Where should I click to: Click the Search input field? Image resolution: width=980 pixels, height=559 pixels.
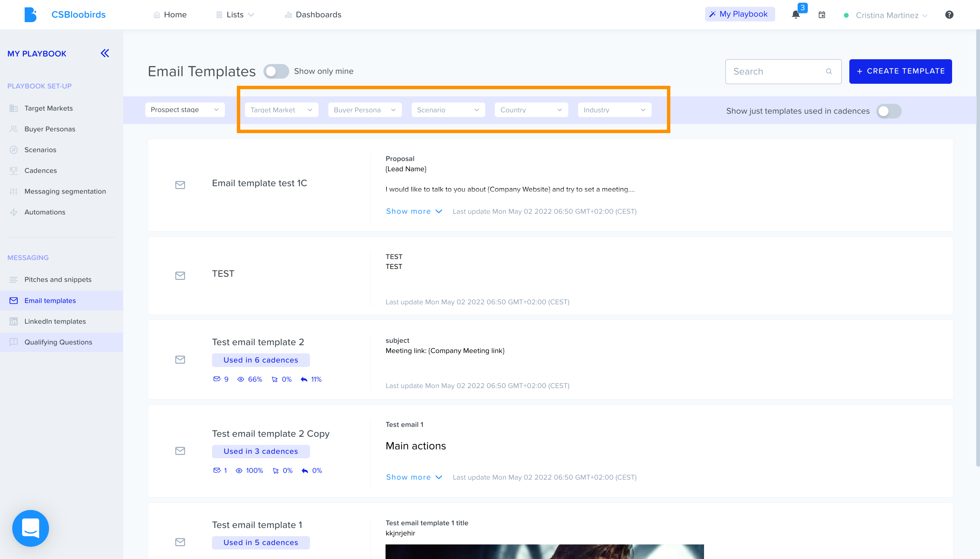tap(783, 71)
